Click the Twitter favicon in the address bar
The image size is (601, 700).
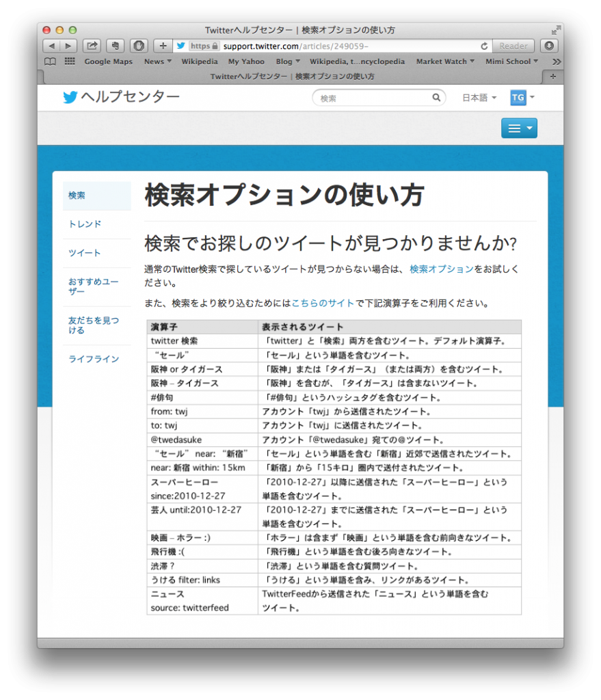click(181, 46)
